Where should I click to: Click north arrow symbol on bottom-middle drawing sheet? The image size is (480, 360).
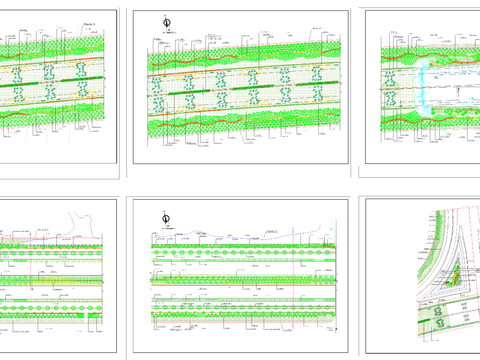pyautogui.click(x=166, y=219)
